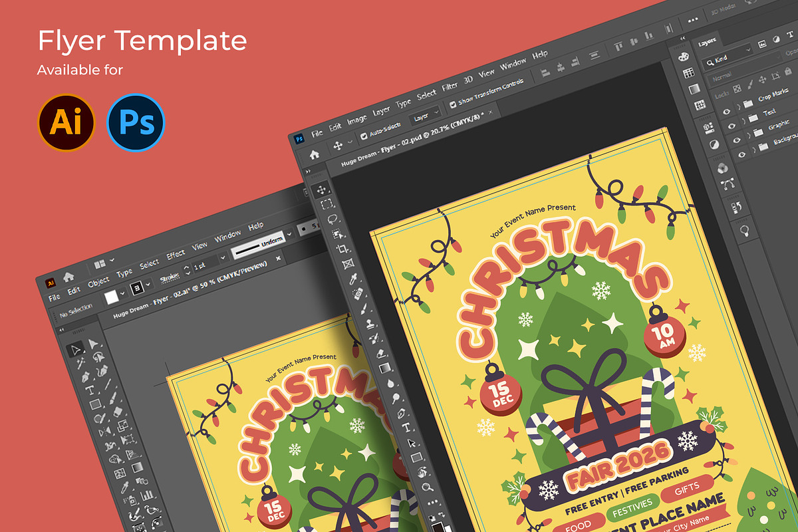Select Photoshop's Path Selection tool
798x532 pixels.
pos(412,442)
